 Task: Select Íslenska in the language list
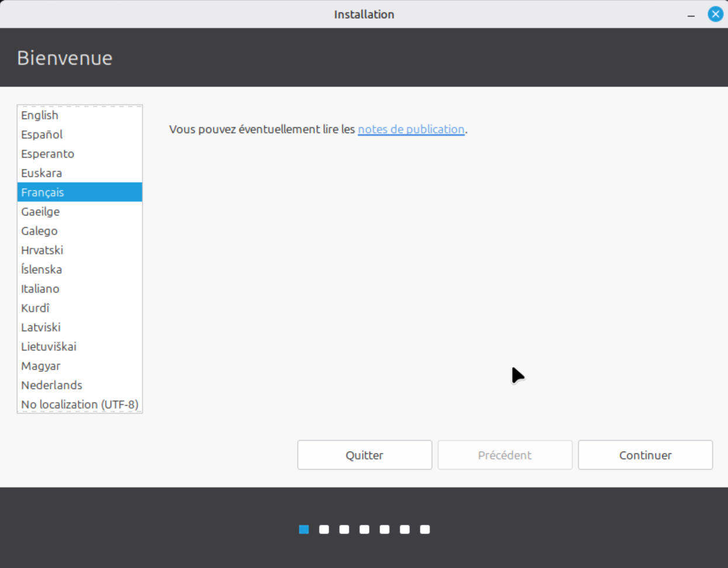(80, 269)
